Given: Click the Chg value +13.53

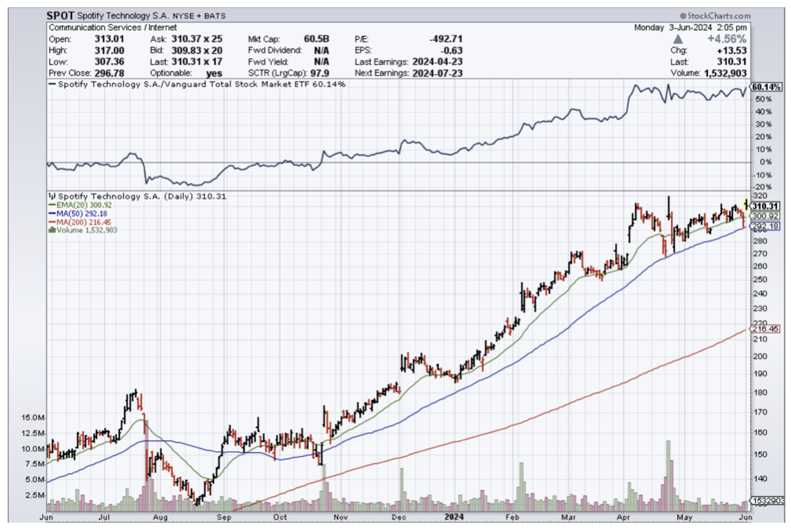Looking at the screenshot, I should tap(732, 51).
